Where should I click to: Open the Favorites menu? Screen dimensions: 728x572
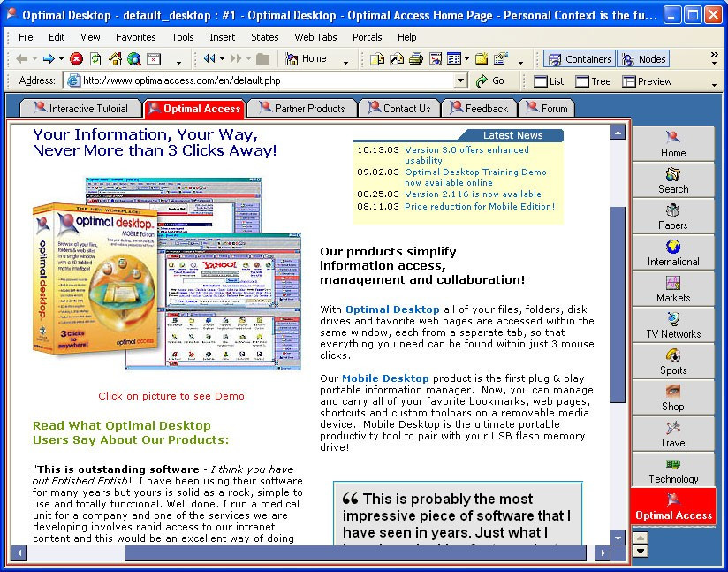point(135,37)
